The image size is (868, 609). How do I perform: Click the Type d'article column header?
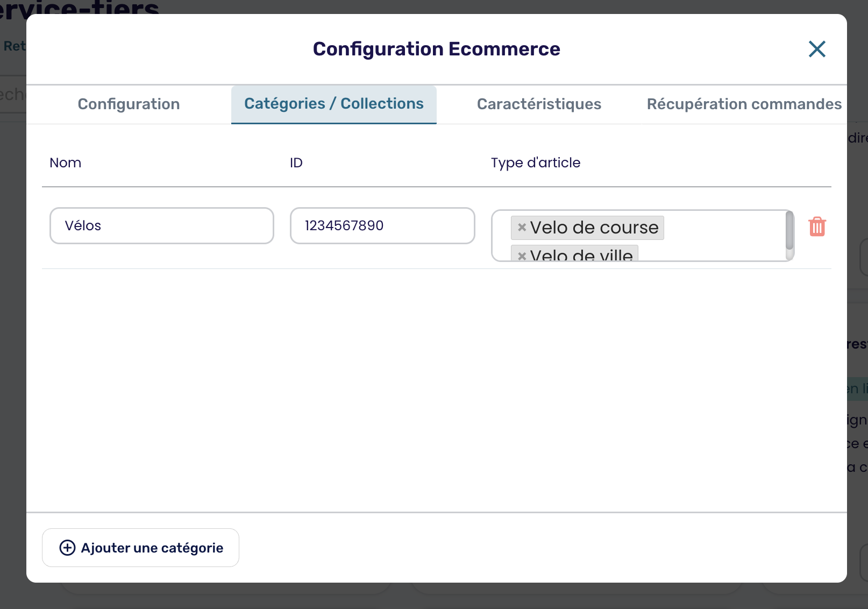[x=535, y=163]
